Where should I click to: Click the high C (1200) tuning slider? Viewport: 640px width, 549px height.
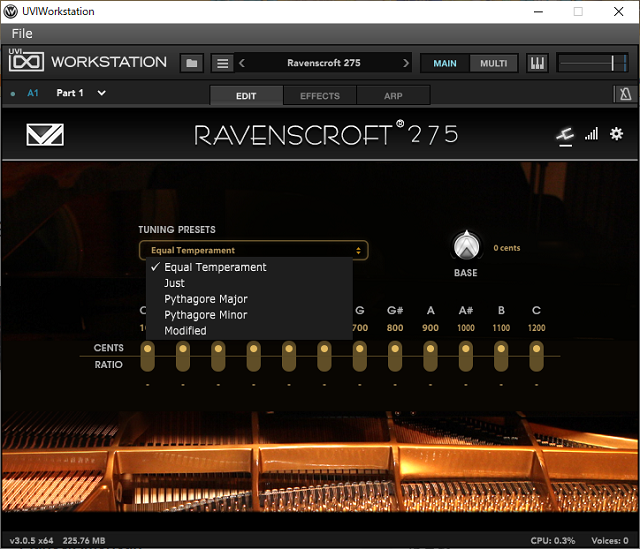tap(536, 357)
